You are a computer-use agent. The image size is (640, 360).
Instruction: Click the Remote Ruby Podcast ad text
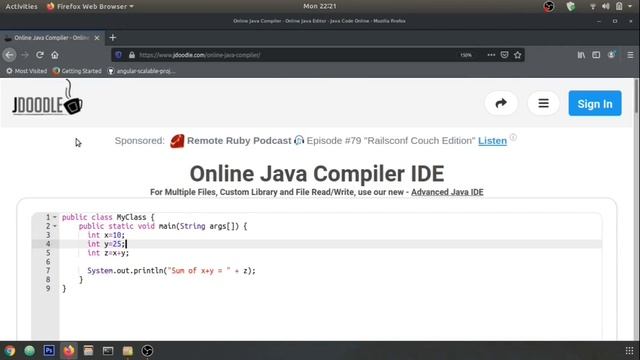pos(239,141)
